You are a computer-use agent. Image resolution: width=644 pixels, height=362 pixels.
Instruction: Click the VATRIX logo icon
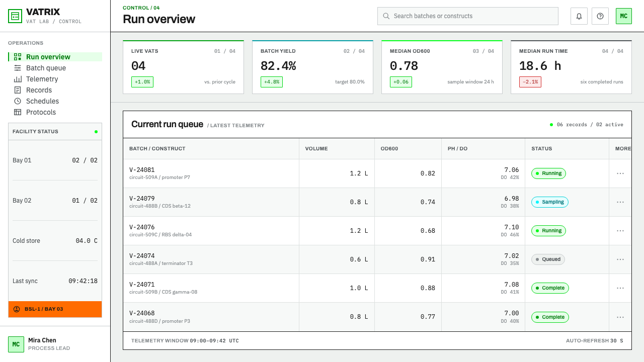point(16,16)
